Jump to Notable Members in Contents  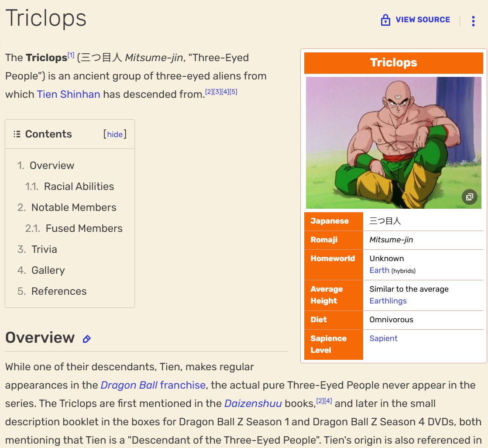pyautogui.click(x=74, y=207)
